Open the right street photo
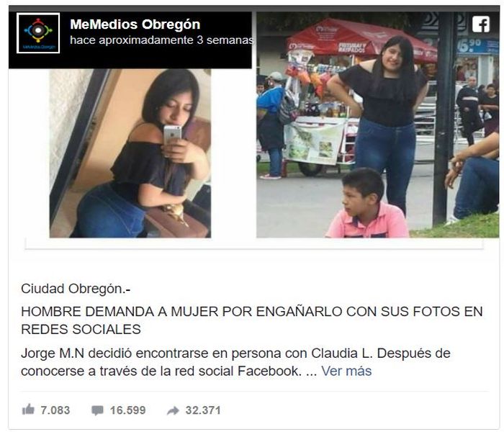The width and height of the screenshot is (504, 432). point(378,125)
